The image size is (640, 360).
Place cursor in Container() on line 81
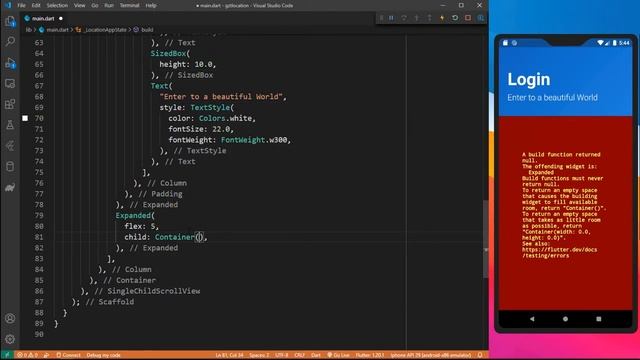[x=199, y=237]
